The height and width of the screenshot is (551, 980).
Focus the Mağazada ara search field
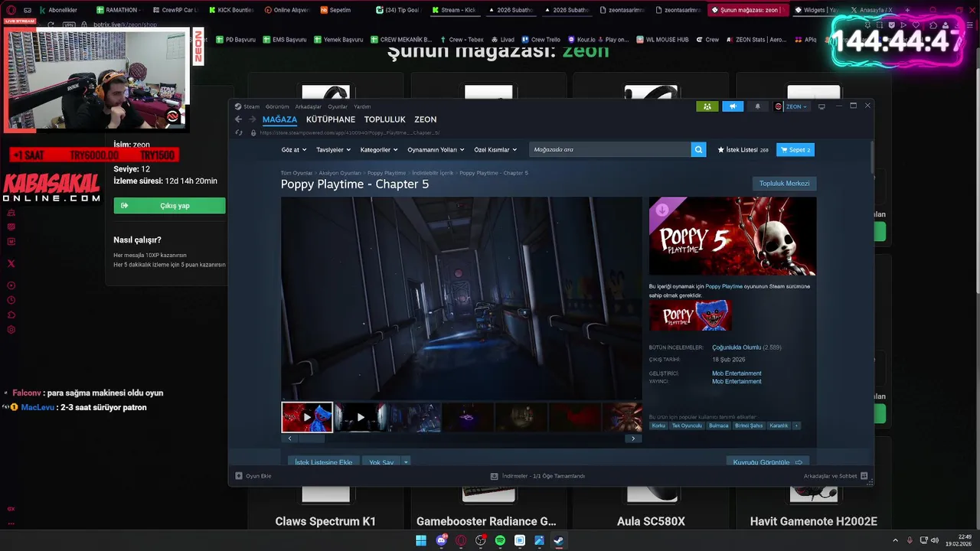pos(609,150)
